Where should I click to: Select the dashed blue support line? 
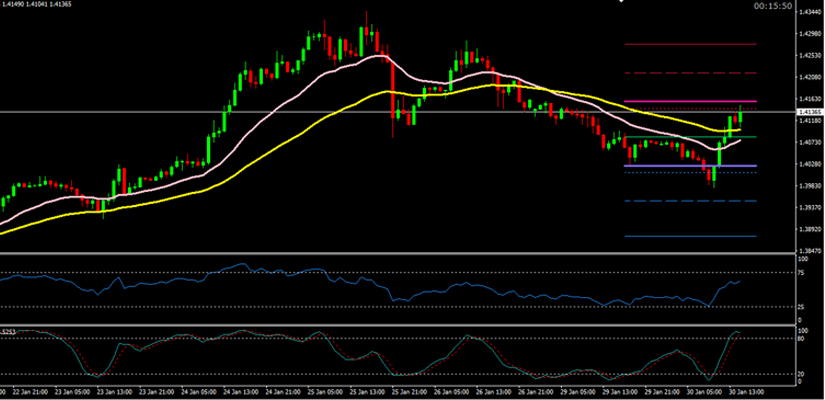pyautogui.click(x=689, y=201)
